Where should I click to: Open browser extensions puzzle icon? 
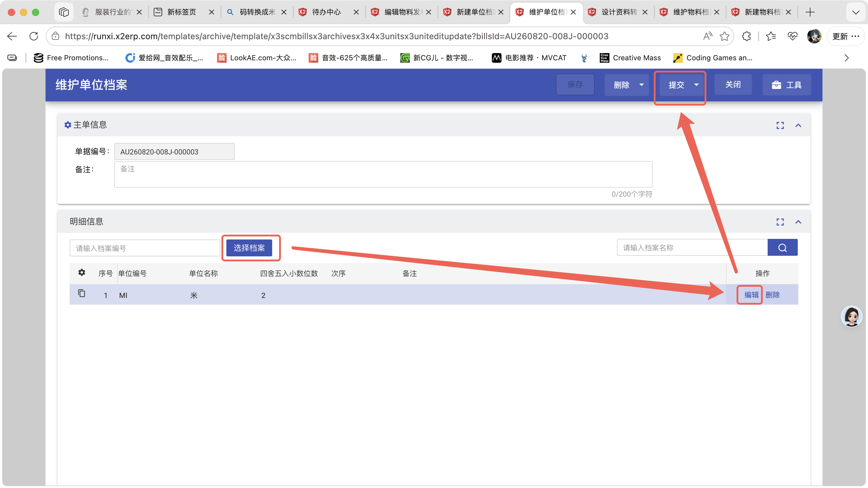746,36
